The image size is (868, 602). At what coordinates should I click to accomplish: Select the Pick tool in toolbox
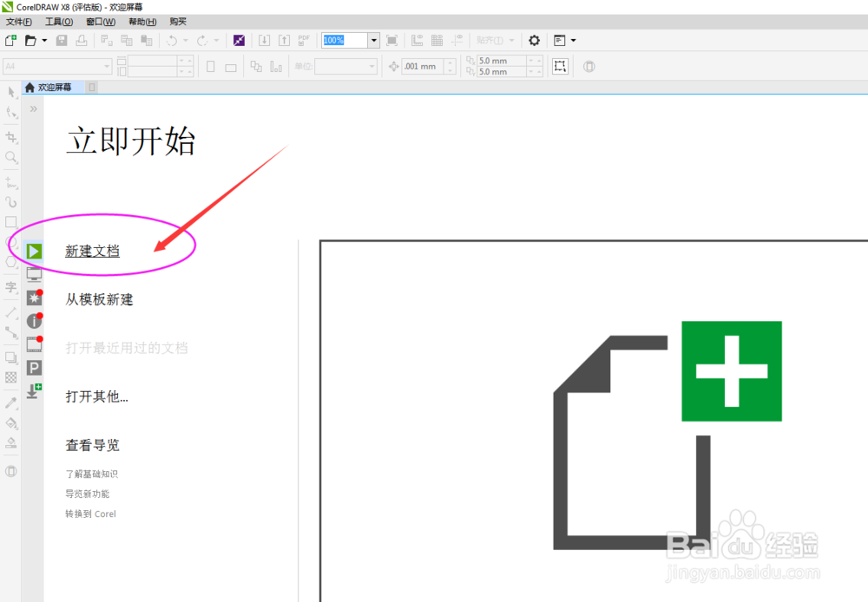pyautogui.click(x=11, y=93)
